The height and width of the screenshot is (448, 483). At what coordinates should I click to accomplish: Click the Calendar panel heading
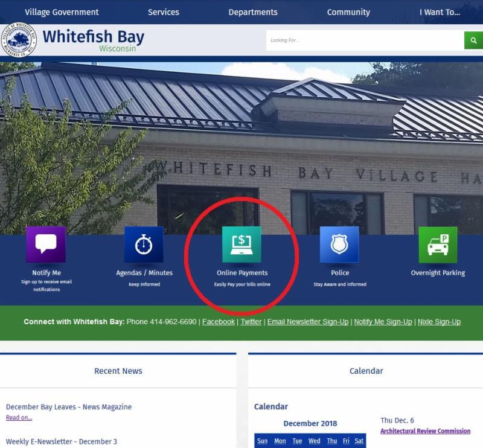click(366, 371)
